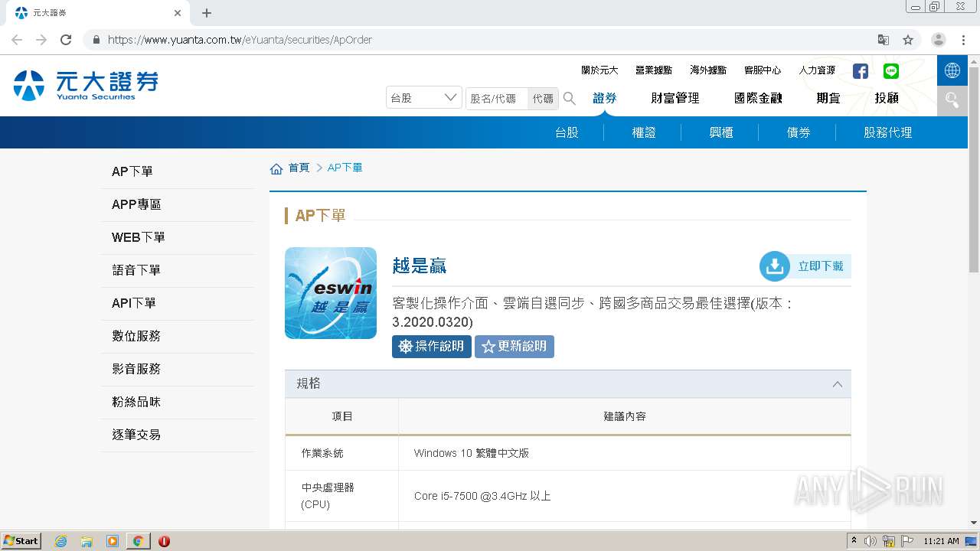Select 影音服務 in the sidebar
The image size is (980, 551).
(x=178, y=369)
